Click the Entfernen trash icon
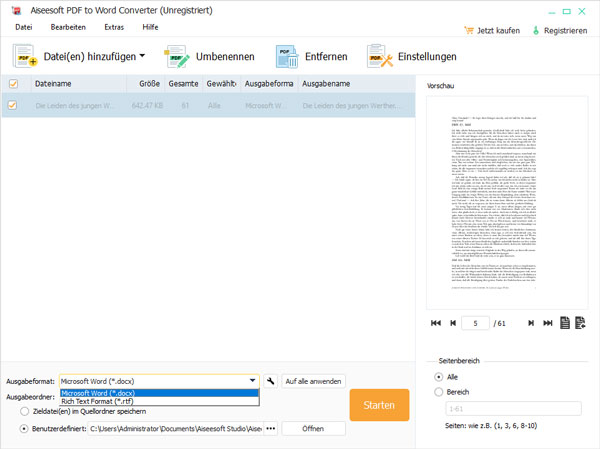Viewport: 600px width, 449px height. [287, 56]
